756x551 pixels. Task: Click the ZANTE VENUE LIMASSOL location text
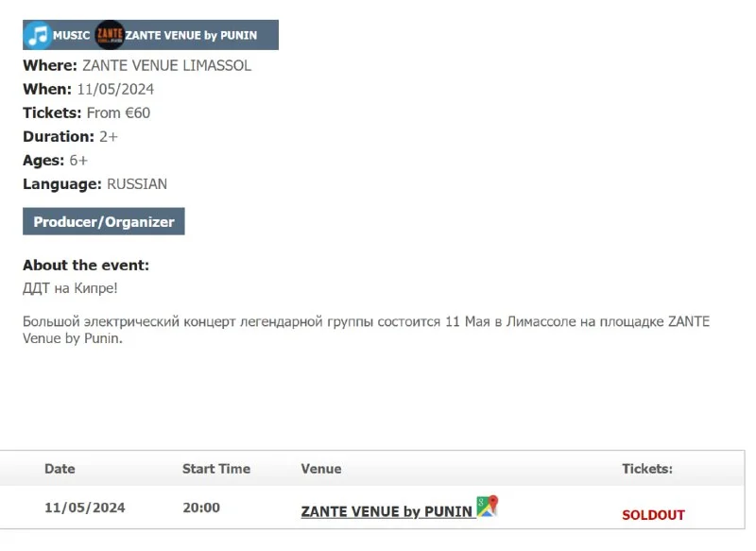click(x=166, y=66)
